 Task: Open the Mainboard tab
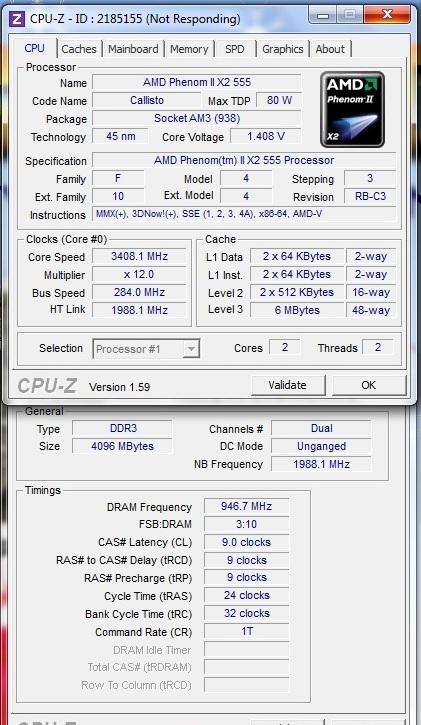tap(133, 49)
